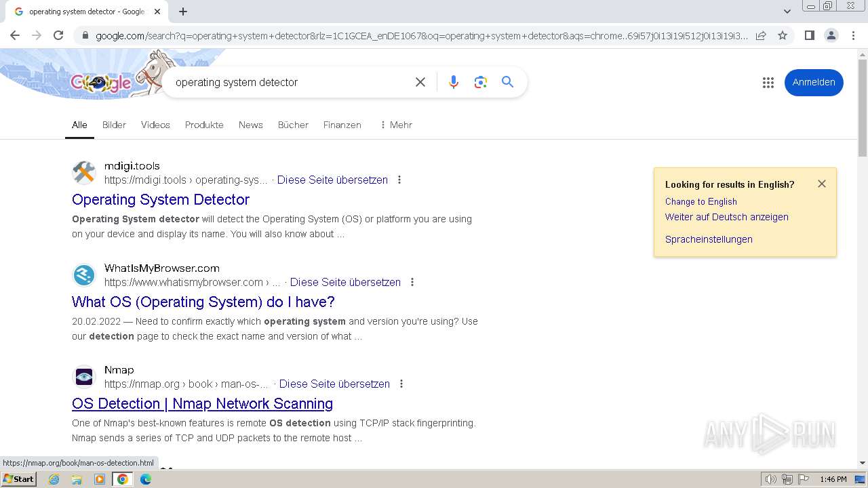Image resolution: width=868 pixels, height=488 pixels.
Task: Open a new browser tab
Action: [183, 12]
